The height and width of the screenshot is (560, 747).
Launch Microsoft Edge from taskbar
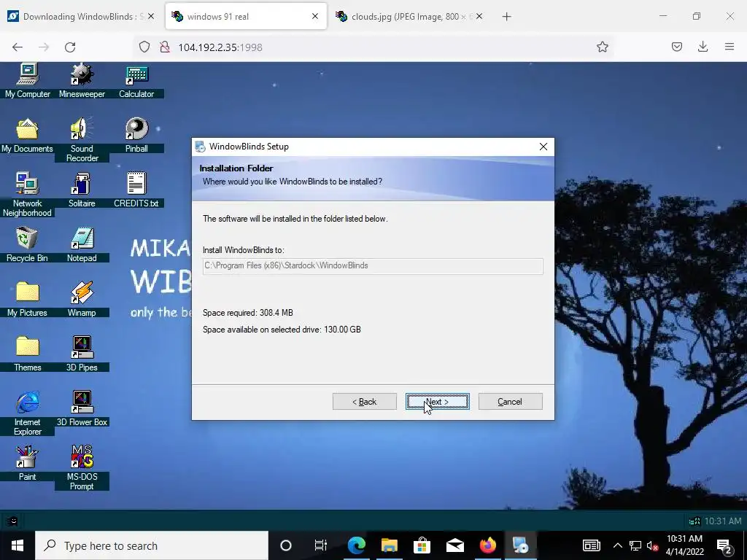(x=356, y=545)
